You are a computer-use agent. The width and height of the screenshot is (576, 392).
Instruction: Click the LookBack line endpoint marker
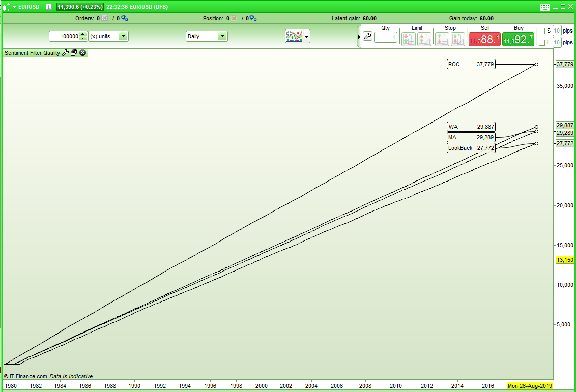coord(536,143)
